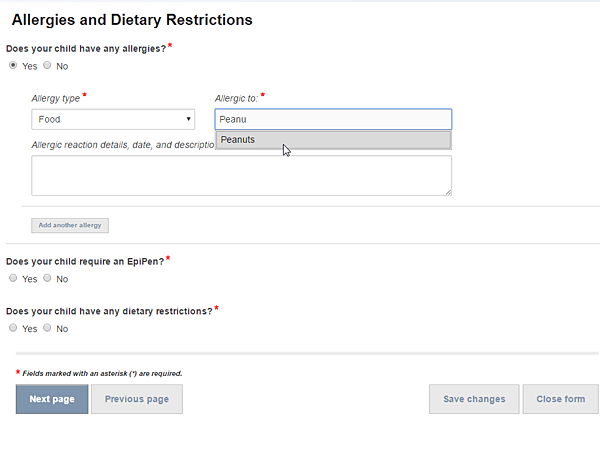This screenshot has width=600, height=450.
Task: Click the Allergic to text field
Action: click(333, 119)
